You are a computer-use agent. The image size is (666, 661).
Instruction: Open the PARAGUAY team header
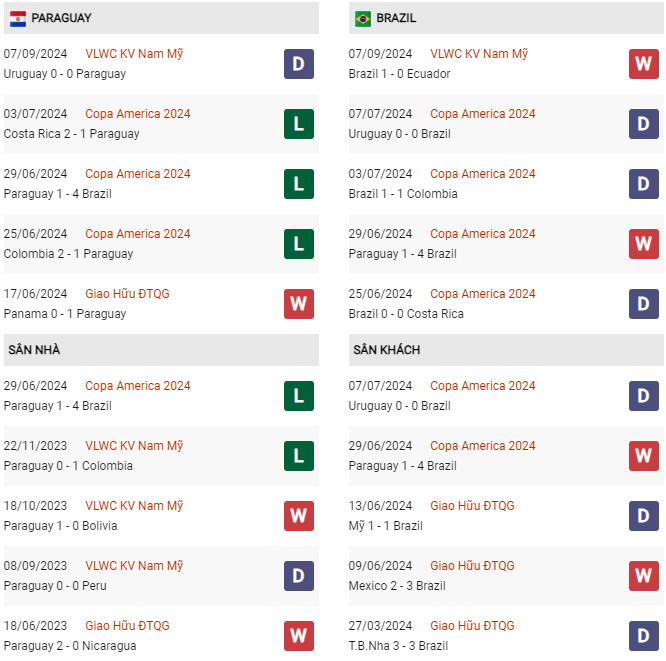point(61,18)
